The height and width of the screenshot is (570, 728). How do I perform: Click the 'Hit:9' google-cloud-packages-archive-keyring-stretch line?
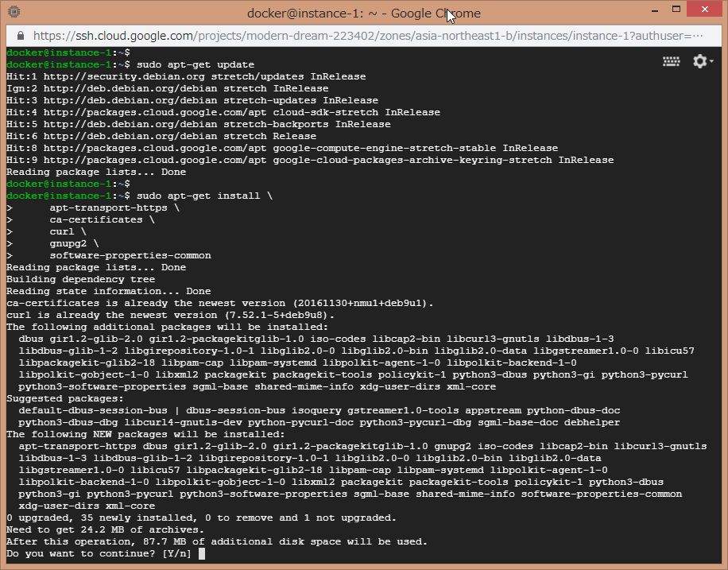(310, 160)
